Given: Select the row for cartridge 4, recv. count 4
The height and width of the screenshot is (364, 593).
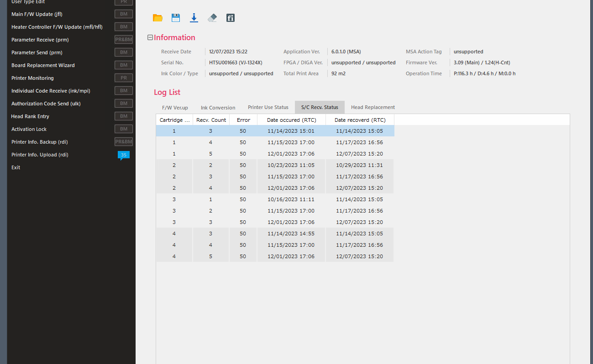Looking at the screenshot, I should (275, 245).
